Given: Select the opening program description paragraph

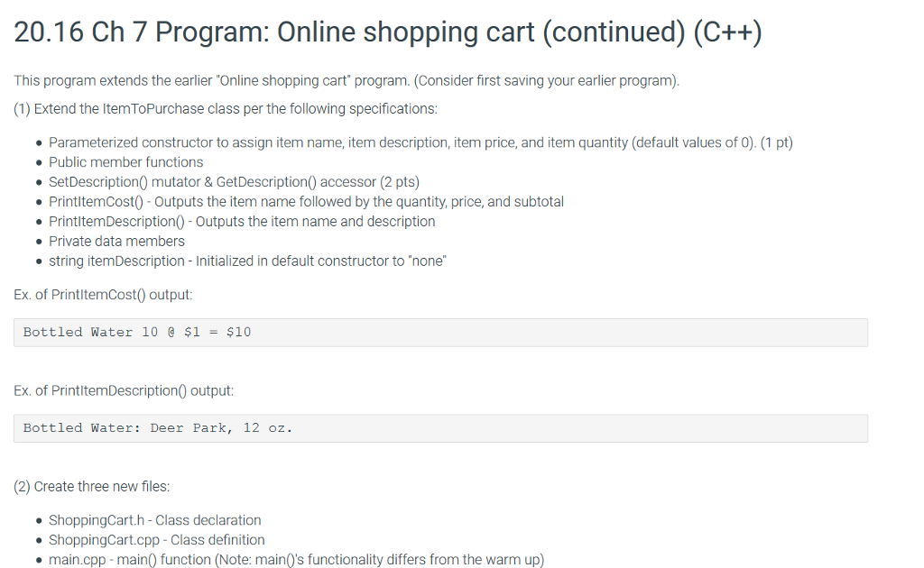Looking at the screenshot, I should [x=346, y=80].
